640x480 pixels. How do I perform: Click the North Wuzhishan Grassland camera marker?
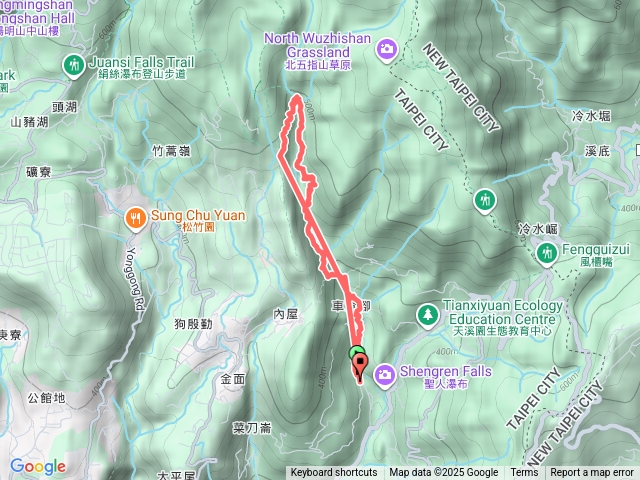pos(386,50)
